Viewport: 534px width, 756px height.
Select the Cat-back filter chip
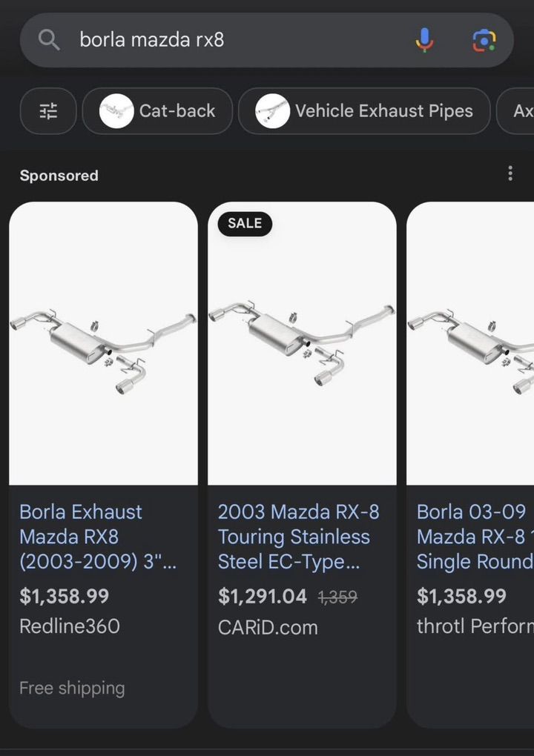coord(177,111)
